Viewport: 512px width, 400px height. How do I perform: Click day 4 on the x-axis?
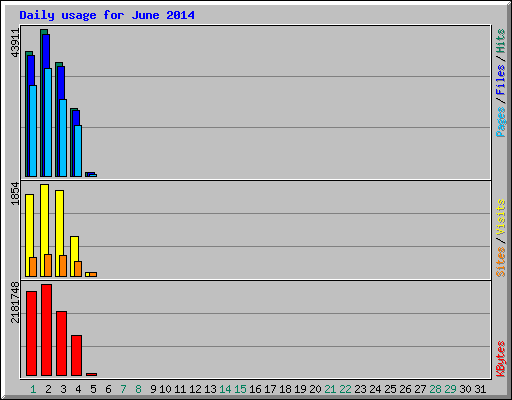[x=78, y=389]
